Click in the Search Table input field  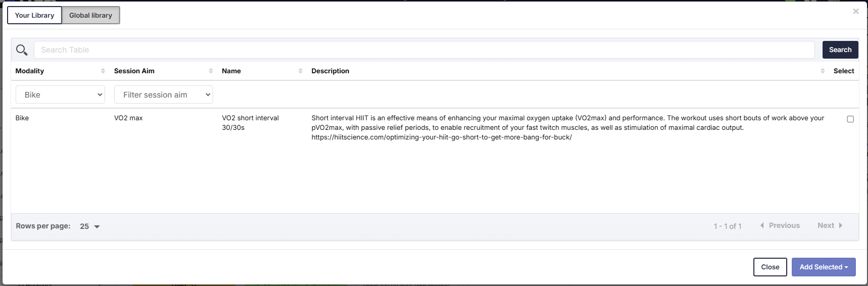coord(424,50)
